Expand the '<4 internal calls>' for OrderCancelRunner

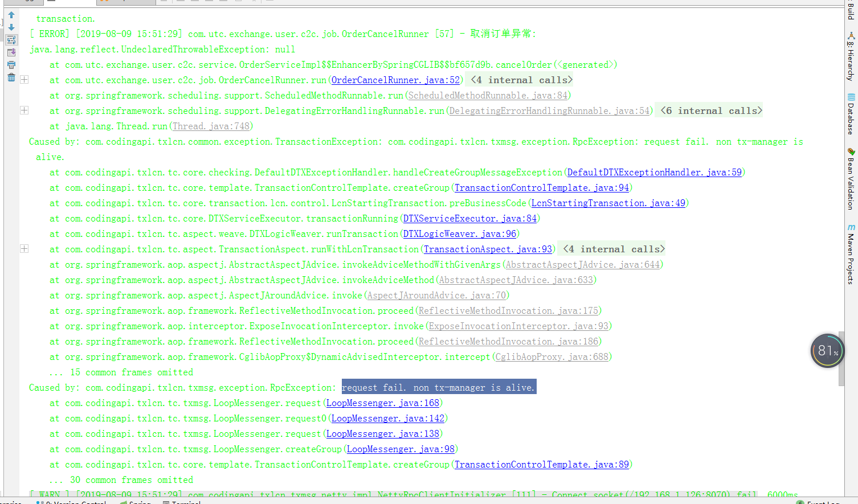pyautogui.click(x=24, y=79)
